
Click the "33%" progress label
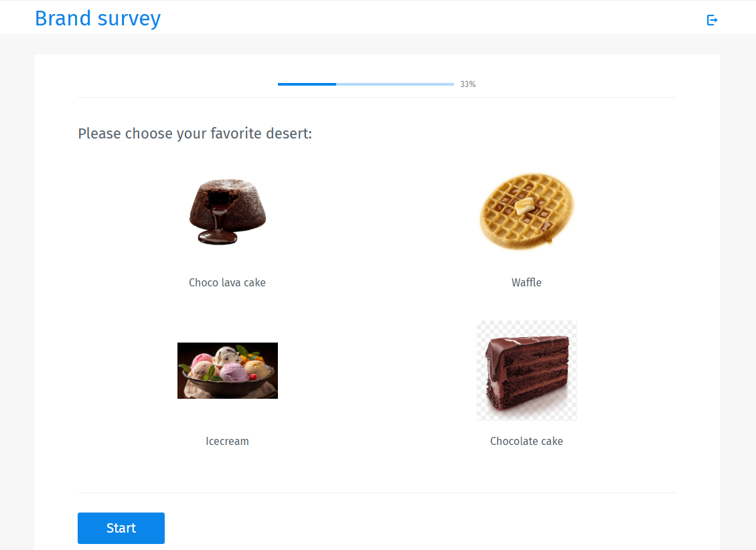466,84
